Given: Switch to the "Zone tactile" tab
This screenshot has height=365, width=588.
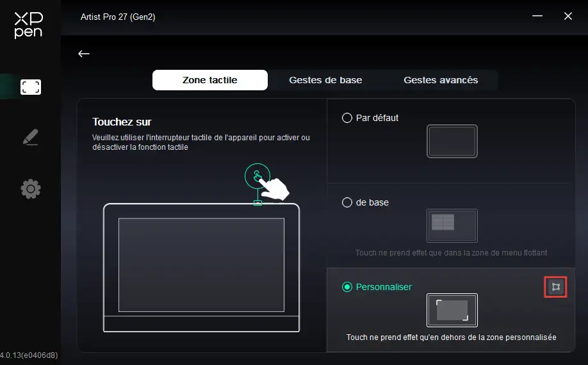Looking at the screenshot, I should click(209, 80).
